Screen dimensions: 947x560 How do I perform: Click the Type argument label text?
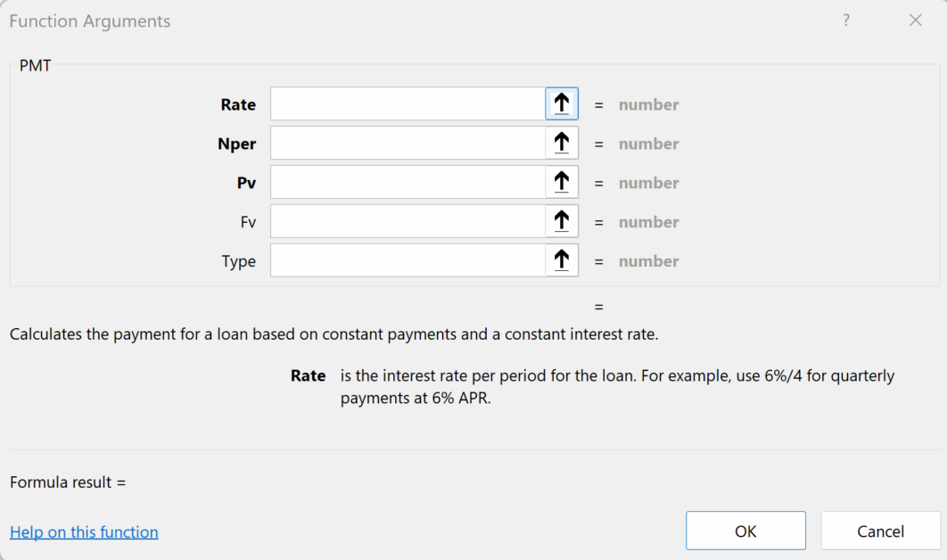click(239, 261)
